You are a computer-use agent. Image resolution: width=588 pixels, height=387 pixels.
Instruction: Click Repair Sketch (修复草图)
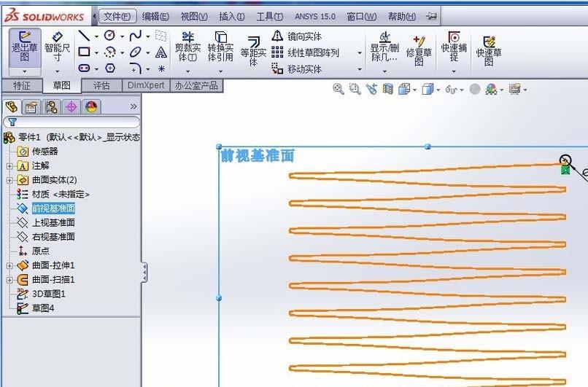coord(419,50)
